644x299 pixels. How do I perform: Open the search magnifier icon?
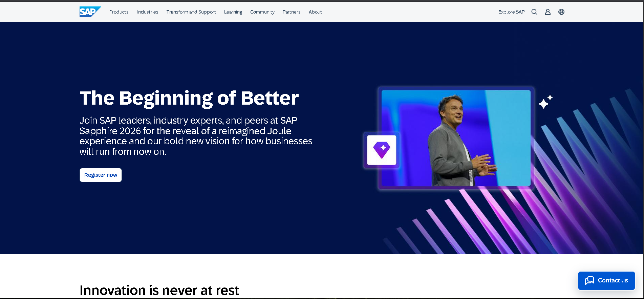(534, 12)
